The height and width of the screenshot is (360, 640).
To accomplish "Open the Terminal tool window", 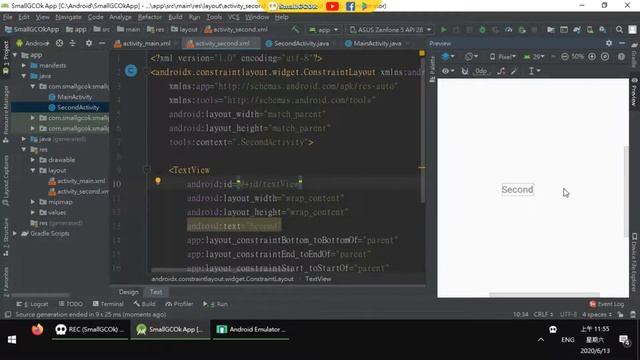I will 108,304.
